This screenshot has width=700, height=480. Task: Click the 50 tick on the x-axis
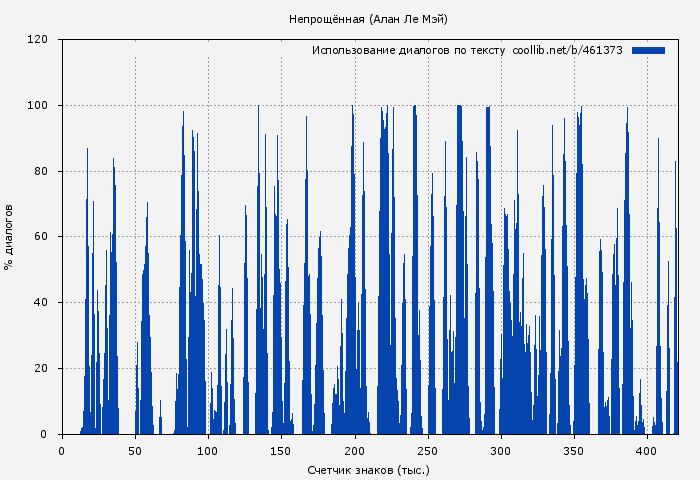click(x=135, y=450)
